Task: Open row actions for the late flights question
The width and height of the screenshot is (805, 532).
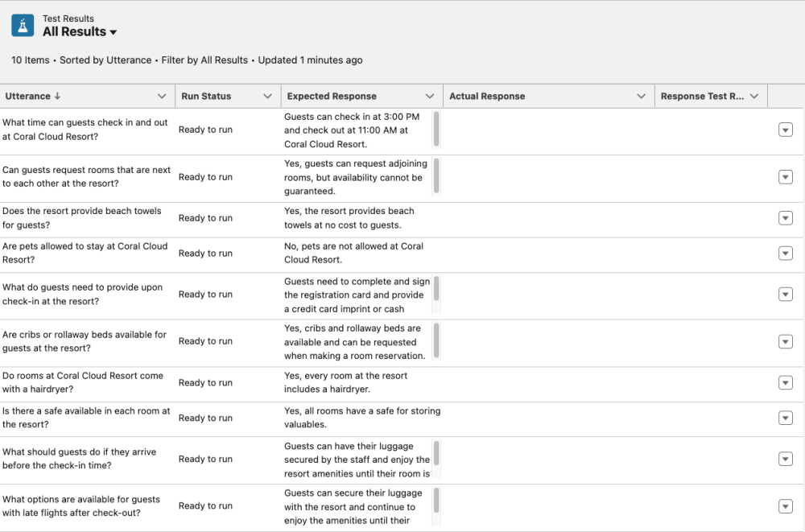Action: click(786, 506)
